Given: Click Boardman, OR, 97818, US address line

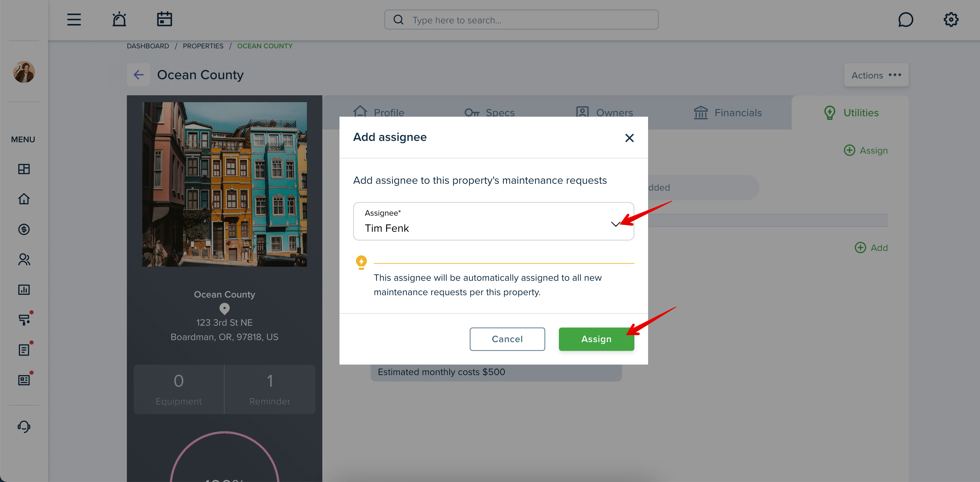Looking at the screenshot, I should coord(225,337).
